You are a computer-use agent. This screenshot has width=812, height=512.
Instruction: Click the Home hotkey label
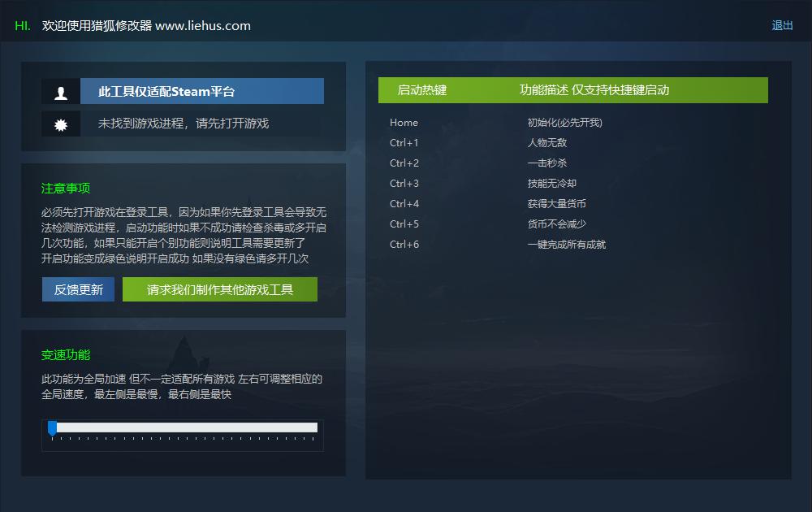404,123
